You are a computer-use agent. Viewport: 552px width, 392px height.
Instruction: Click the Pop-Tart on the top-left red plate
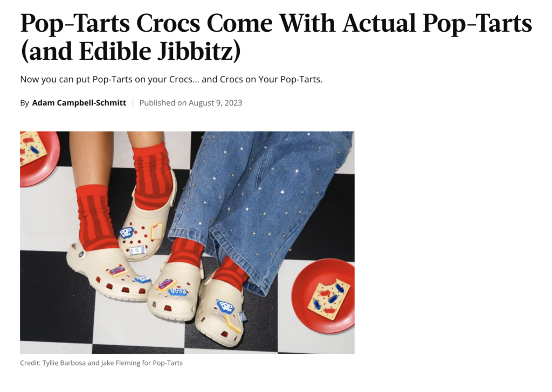(32, 148)
